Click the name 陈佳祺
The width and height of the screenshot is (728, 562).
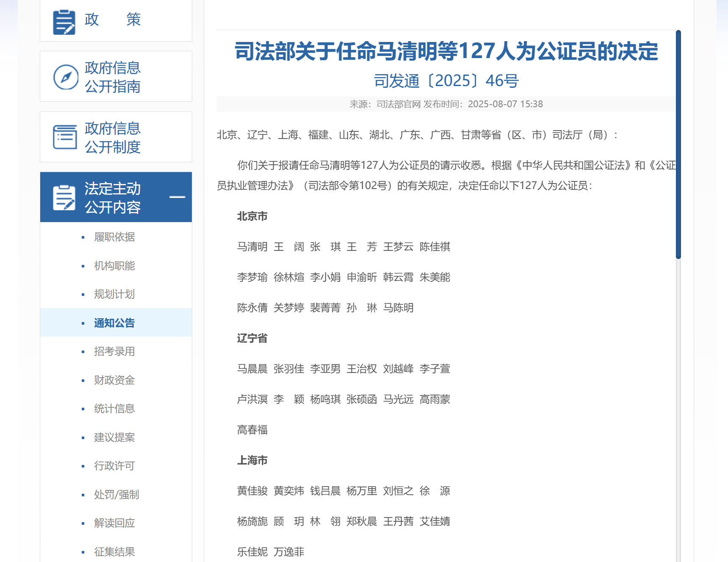(x=435, y=247)
